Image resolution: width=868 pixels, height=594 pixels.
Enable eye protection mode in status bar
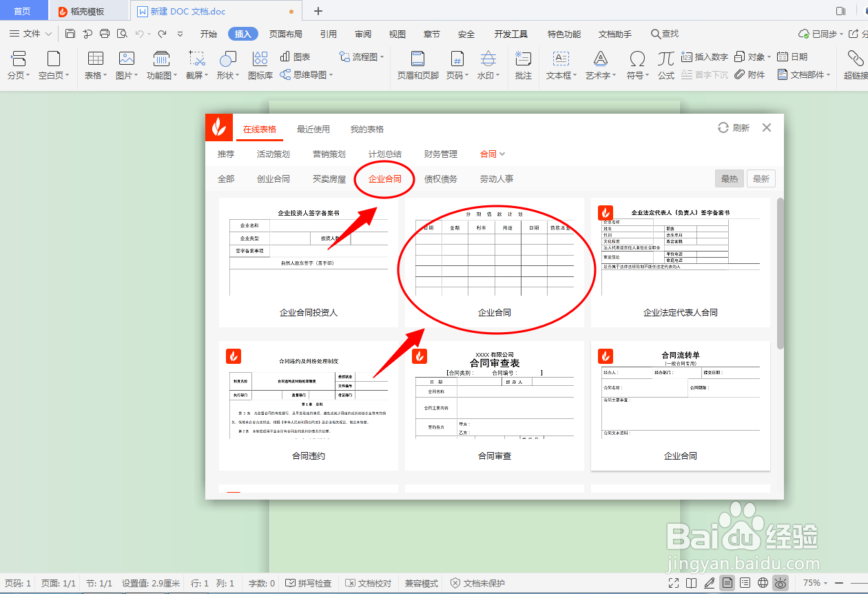pyautogui.click(x=781, y=583)
